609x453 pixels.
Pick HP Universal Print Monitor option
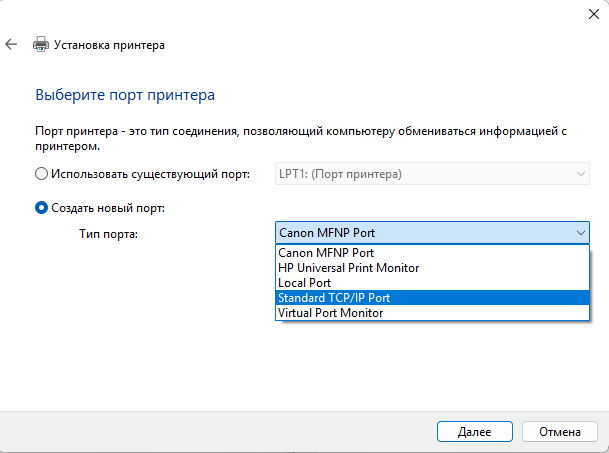point(348,268)
